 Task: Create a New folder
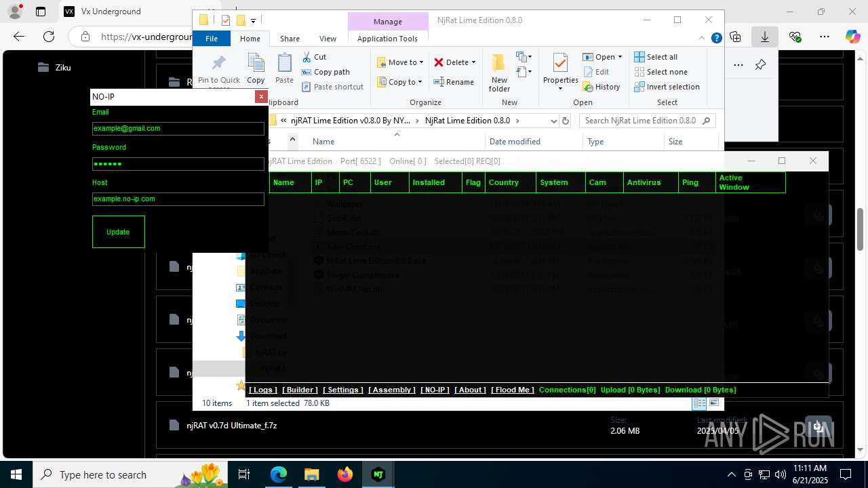[x=499, y=73]
